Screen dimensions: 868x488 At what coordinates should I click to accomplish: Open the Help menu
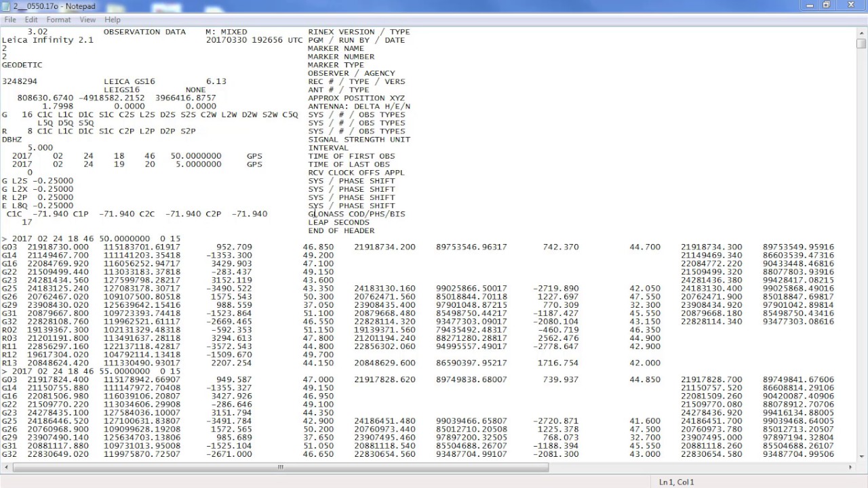point(113,20)
